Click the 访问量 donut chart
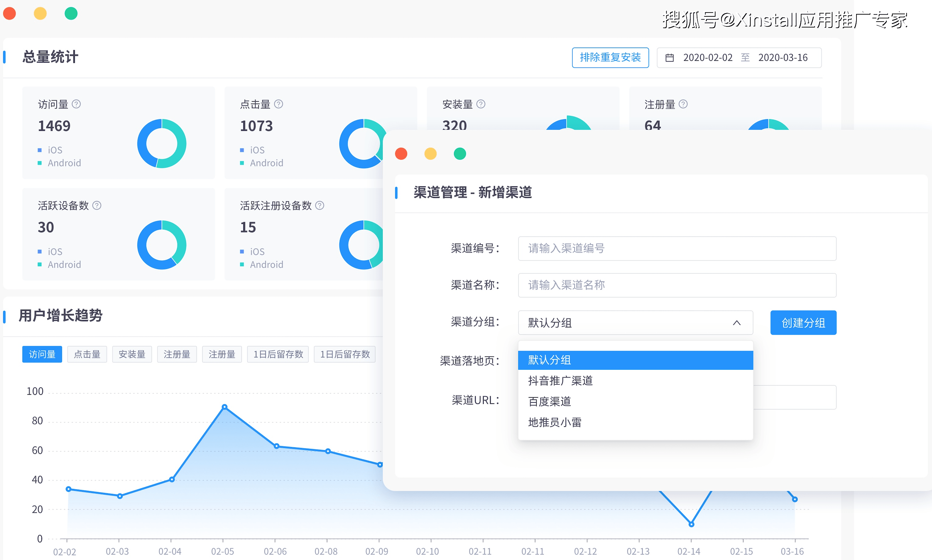Image resolution: width=932 pixels, height=560 pixels. pyautogui.click(x=161, y=144)
